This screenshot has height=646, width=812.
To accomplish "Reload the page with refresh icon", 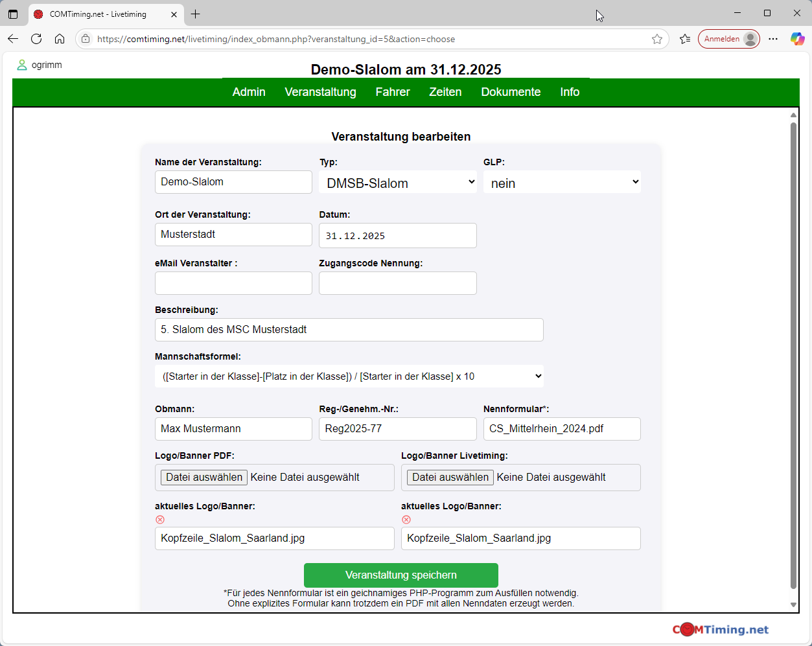I will [x=36, y=39].
